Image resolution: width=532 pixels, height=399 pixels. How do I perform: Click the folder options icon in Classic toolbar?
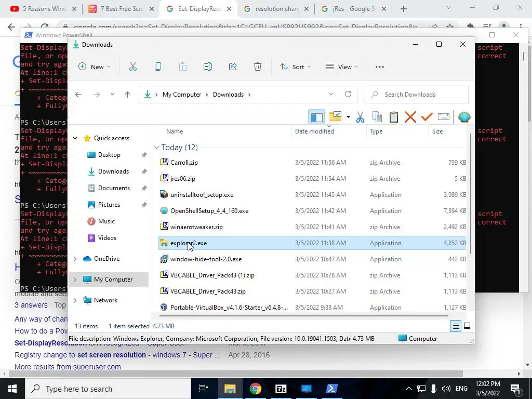(x=335, y=117)
